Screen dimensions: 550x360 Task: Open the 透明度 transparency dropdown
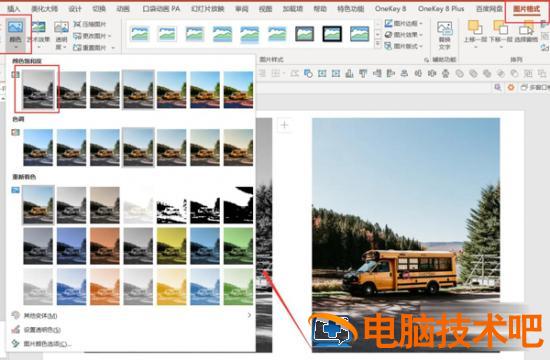61,35
